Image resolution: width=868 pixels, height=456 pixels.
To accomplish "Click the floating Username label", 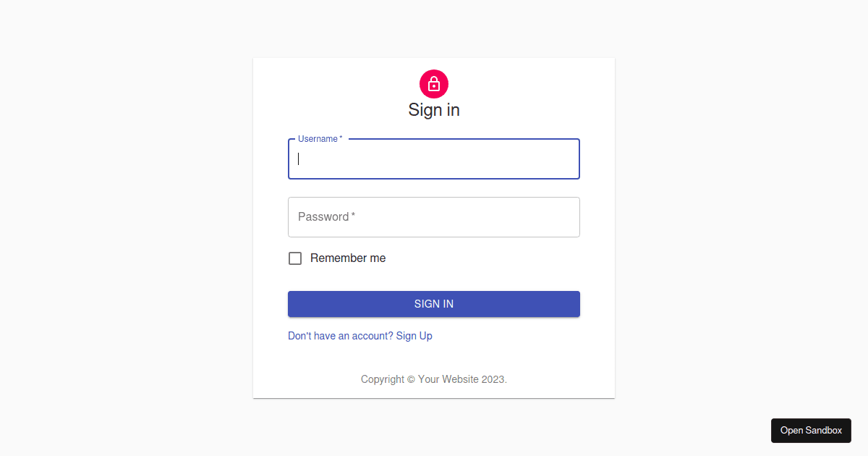I will (x=318, y=139).
